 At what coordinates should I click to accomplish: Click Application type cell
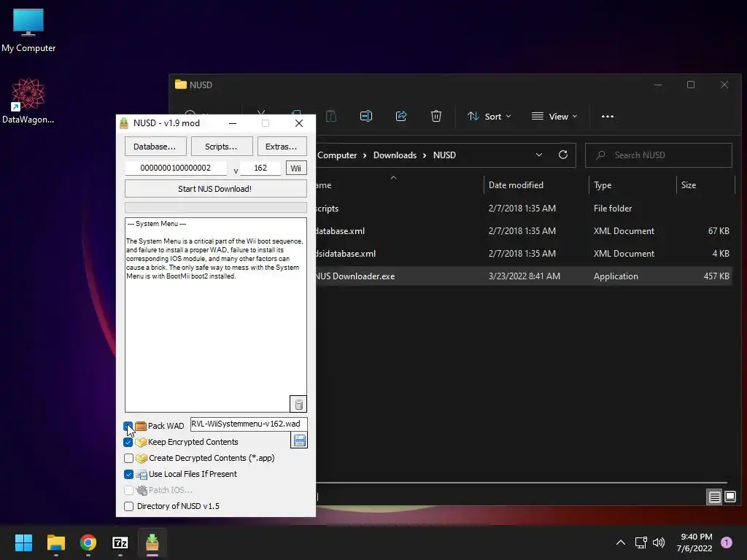click(x=616, y=276)
